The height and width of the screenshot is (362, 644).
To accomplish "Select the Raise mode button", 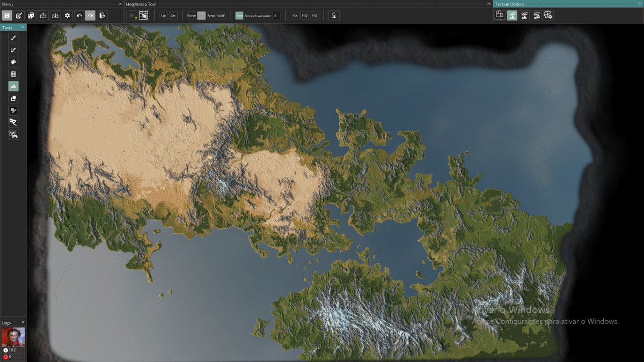I will (191, 16).
